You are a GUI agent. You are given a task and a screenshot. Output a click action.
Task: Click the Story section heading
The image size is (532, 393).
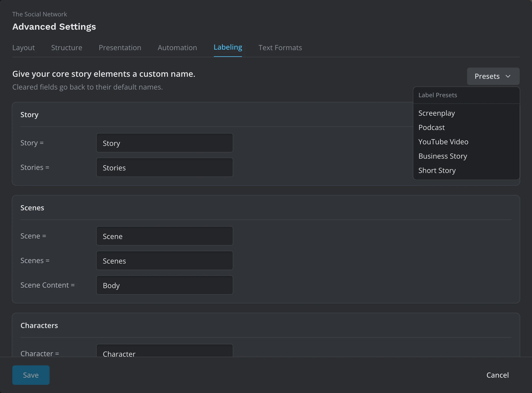tap(29, 115)
